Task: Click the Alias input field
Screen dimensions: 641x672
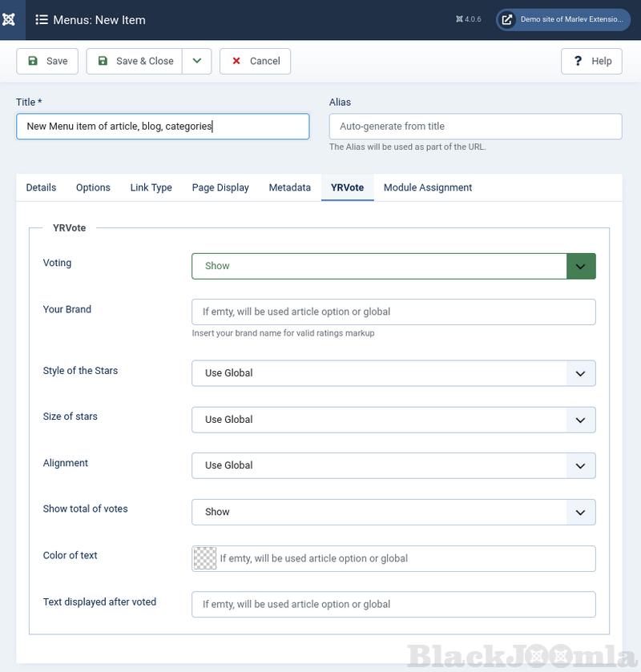Action: point(475,127)
